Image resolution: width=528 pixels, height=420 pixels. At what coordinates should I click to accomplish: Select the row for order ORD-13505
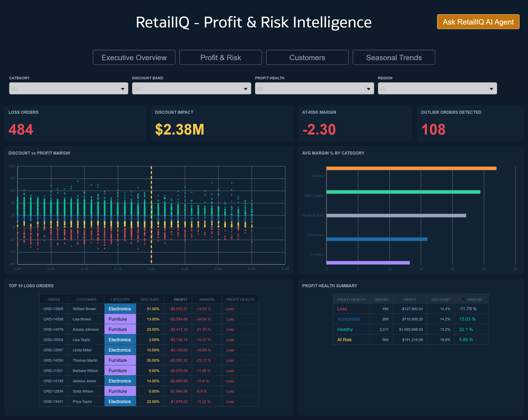pos(53,309)
